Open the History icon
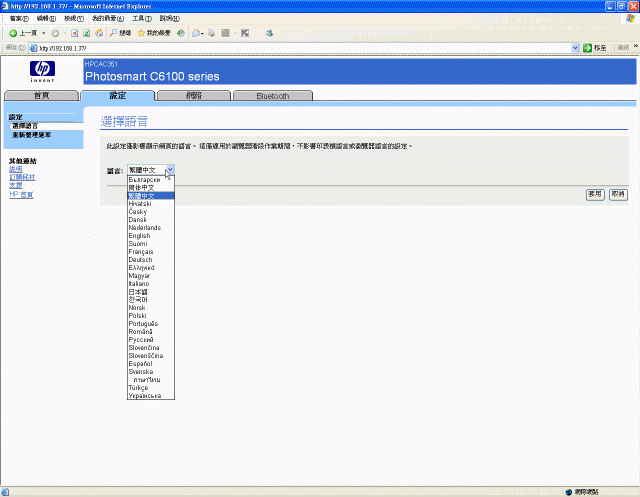Screen dimensions: 640x497 [x=181, y=33]
